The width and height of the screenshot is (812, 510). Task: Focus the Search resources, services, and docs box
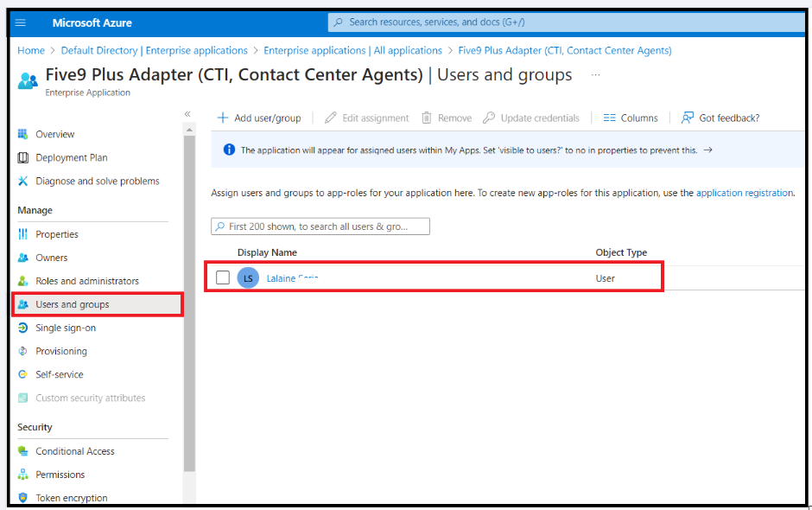coord(566,22)
